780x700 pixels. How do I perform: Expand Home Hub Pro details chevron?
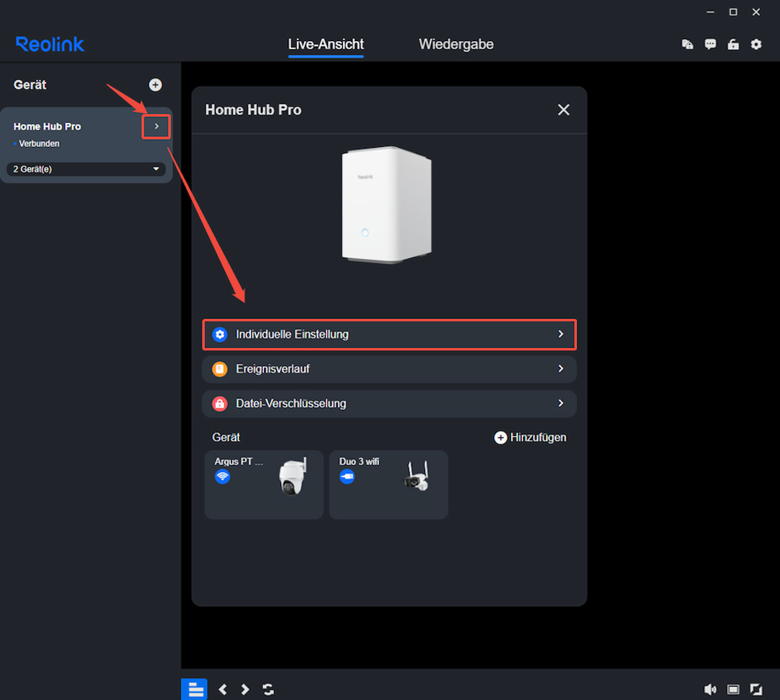[156, 126]
